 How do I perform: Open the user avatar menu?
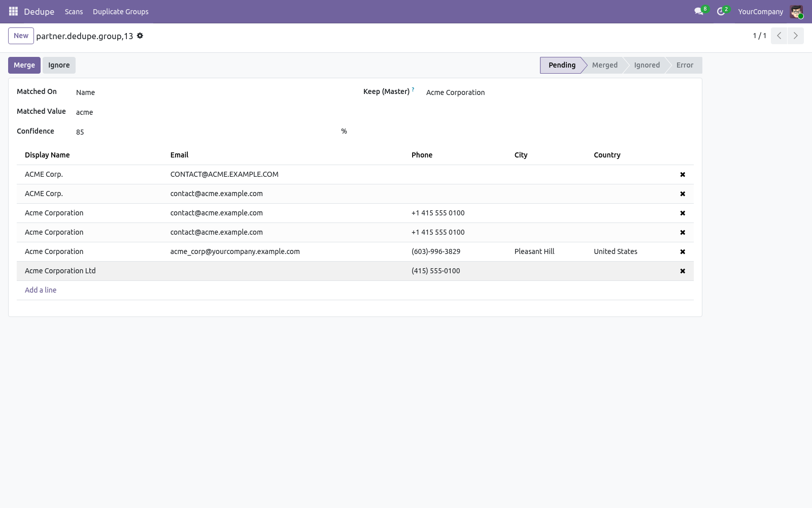click(796, 11)
